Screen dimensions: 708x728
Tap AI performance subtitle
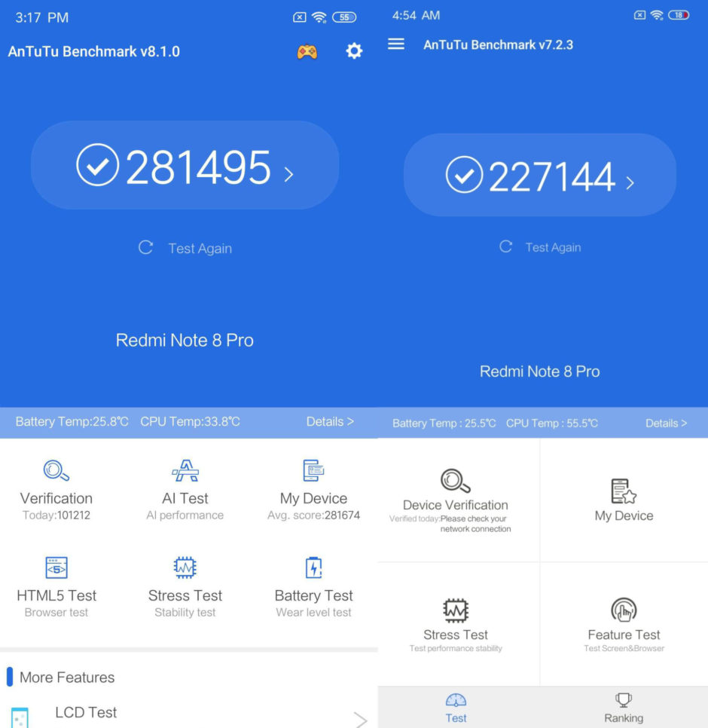coord(185,515)
